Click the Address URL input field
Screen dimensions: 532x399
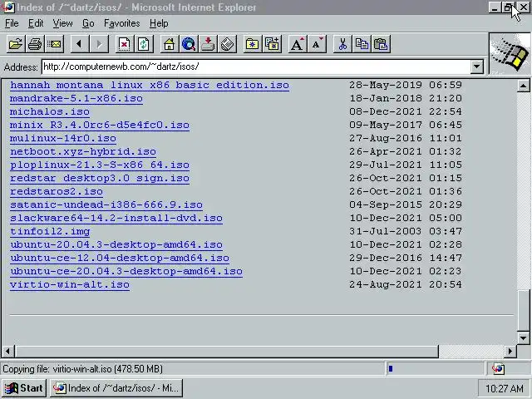pos(257,66)
